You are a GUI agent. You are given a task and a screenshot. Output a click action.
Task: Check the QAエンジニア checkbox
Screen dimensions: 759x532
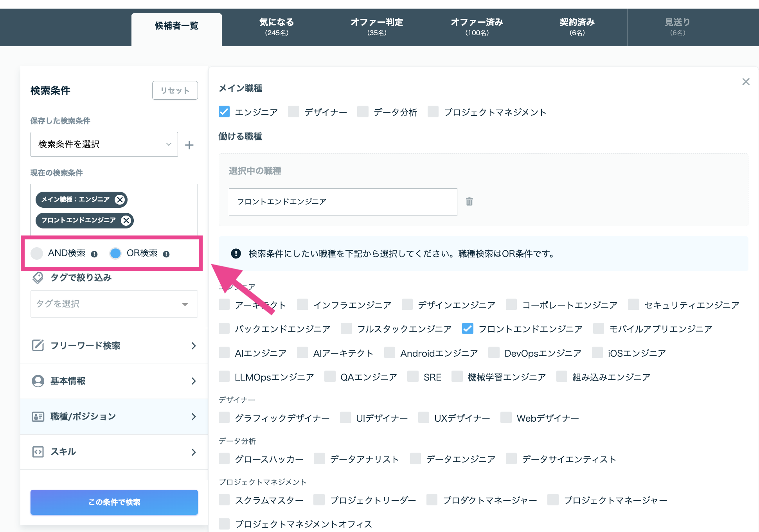pyautogui.click(x=330, y=377)
